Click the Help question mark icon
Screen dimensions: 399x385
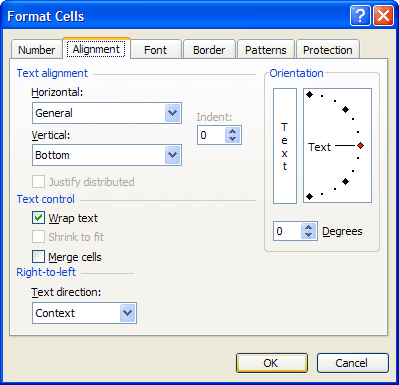tap(360, 15)
